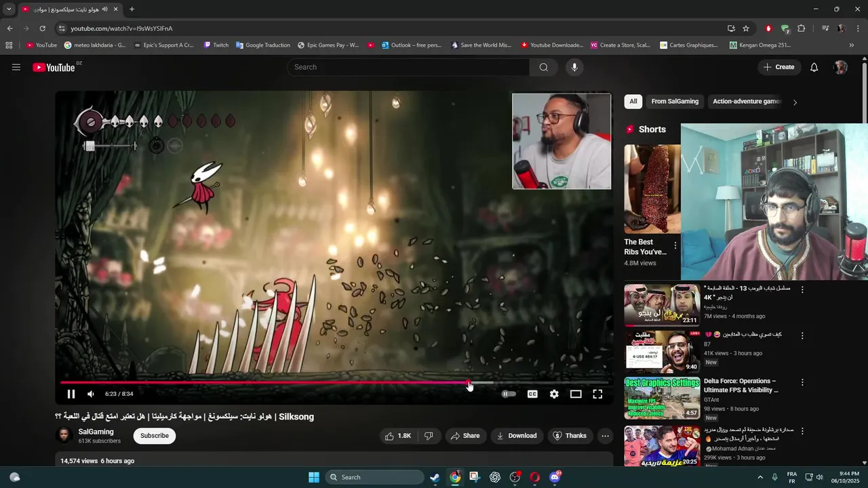Viewport: 868px width, 488px height.
Task: Open options for The Best Ribs short
Action: tap(675, 245)
